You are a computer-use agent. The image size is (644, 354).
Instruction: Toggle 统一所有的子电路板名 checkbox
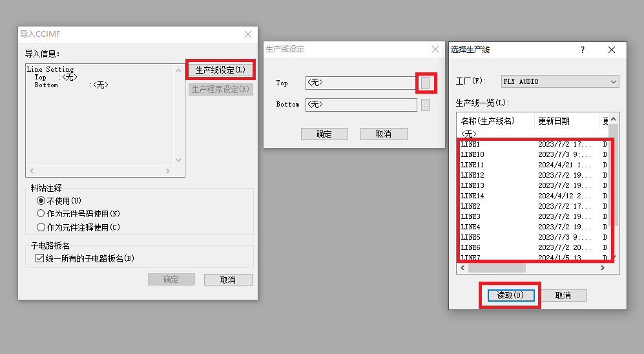point(39,258)
